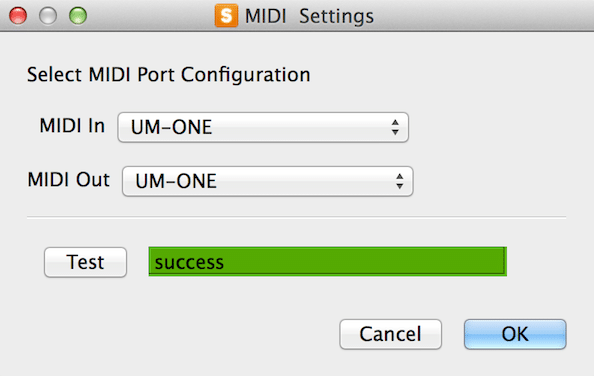Viewport: 594px width, 376px height.
Task: Close the MIDI Settings window with red button
Action: click(x=18, y=16)
